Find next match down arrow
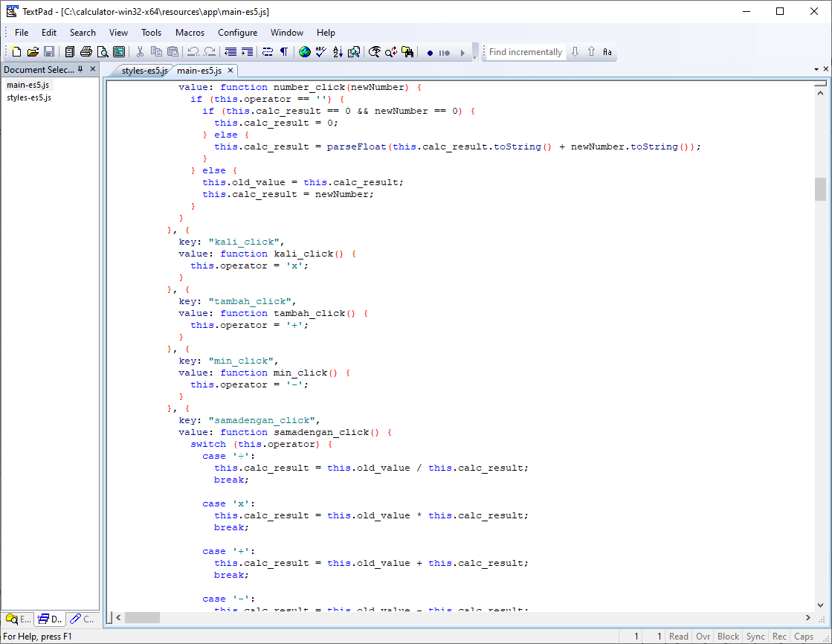 pyautogui.click(x=575, y=52)
